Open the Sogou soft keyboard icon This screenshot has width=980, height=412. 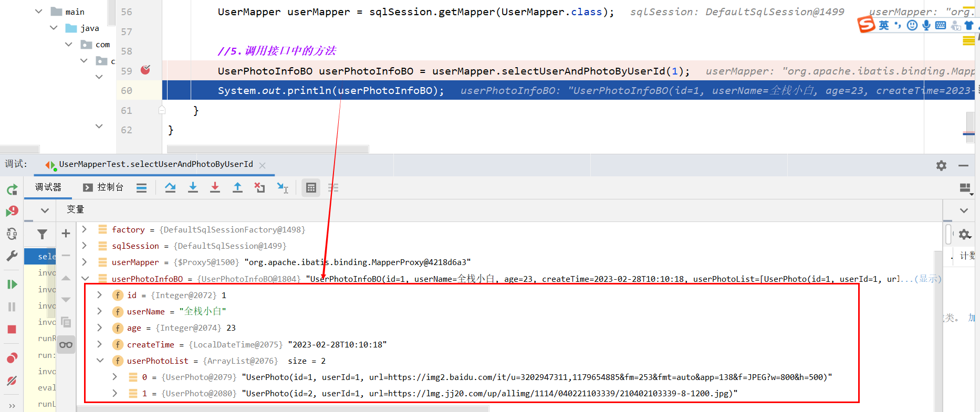[941, 25]
